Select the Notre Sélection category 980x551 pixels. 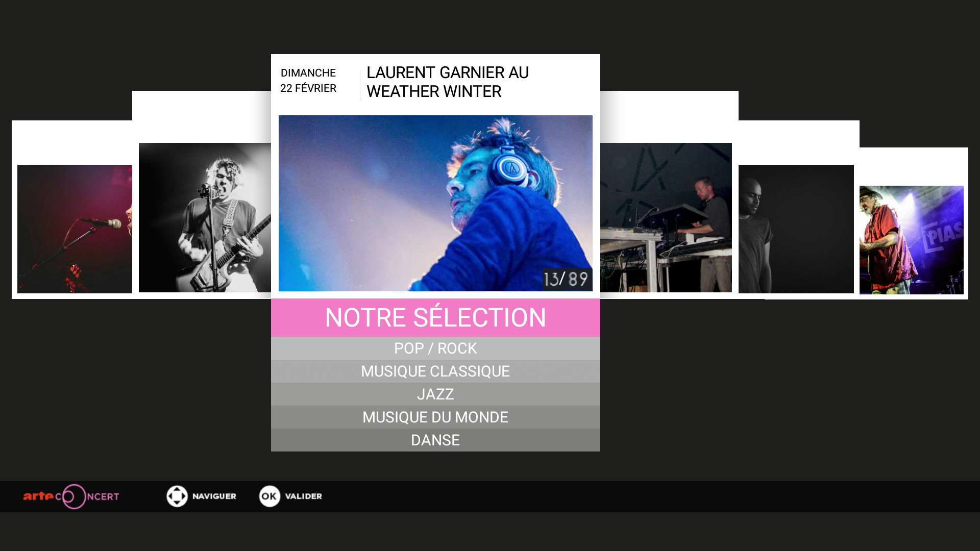(435, 317)
